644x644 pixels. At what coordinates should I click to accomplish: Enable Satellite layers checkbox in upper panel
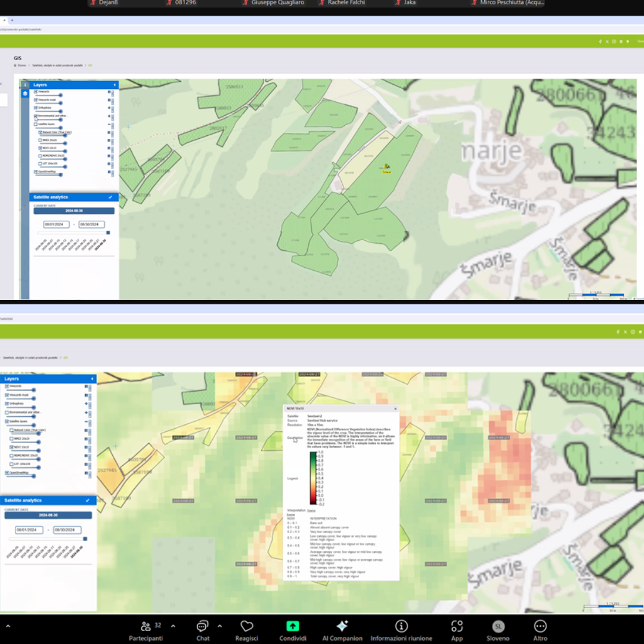(x=36, y=124)
